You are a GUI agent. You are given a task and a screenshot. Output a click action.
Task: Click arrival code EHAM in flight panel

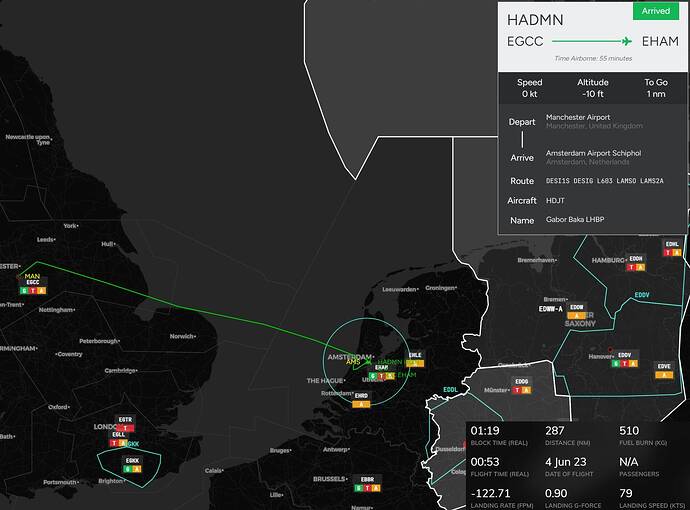(660, 41)
